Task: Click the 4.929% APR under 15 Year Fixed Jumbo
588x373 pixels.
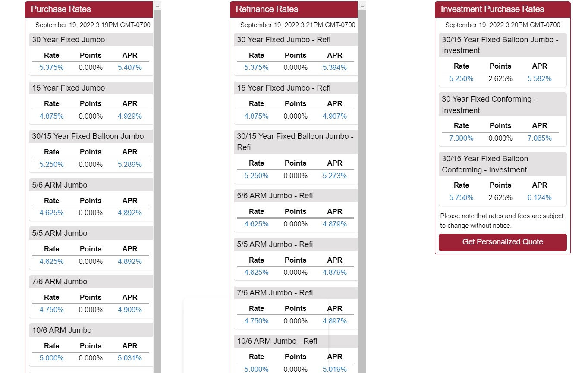Action: (x=129, y=116)
